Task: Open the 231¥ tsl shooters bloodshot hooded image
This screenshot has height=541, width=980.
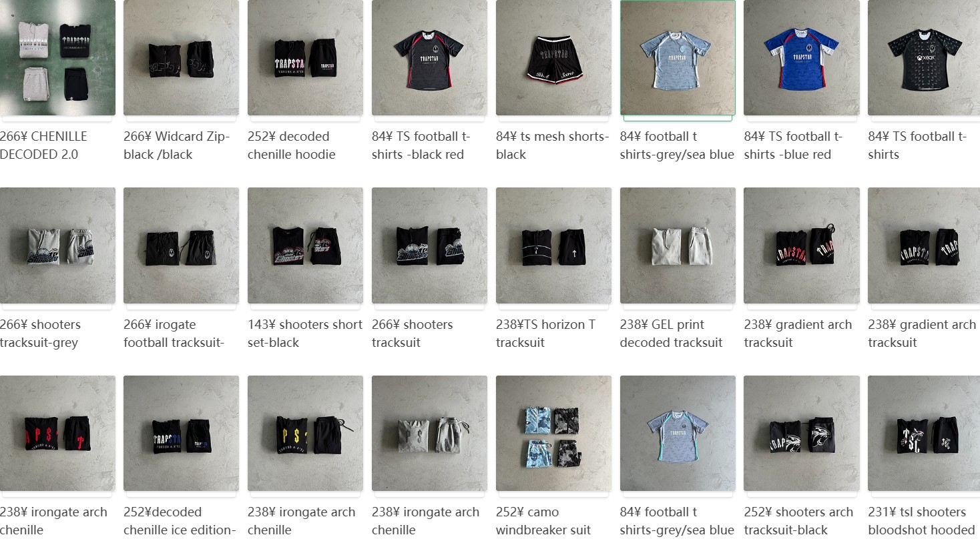Action: 924,434
